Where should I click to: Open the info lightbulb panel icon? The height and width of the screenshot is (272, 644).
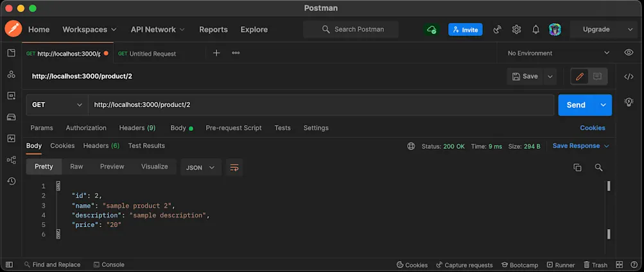tap(629, 102)
